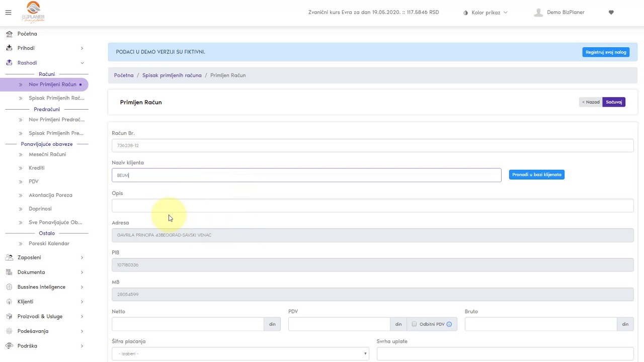This screenshot has height=362, width=644.
Task: Open Mesečni Računi menu item
Action: click(x=47, y=154)
